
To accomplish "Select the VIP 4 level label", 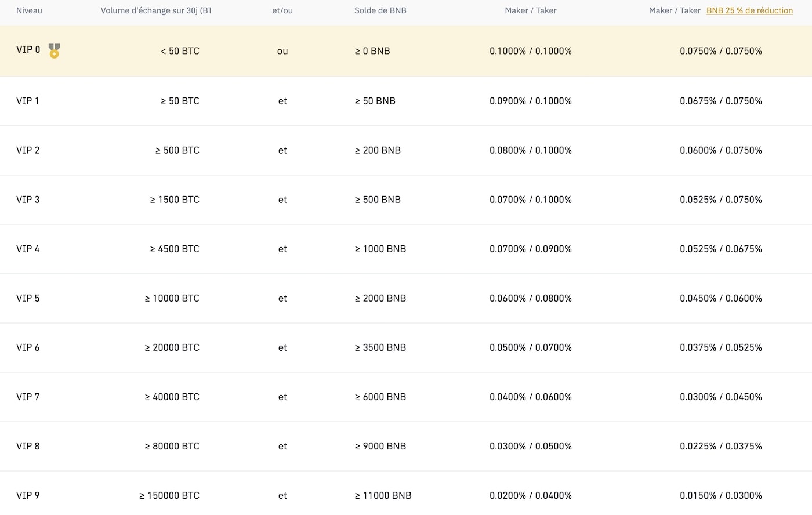I will 28,249.
